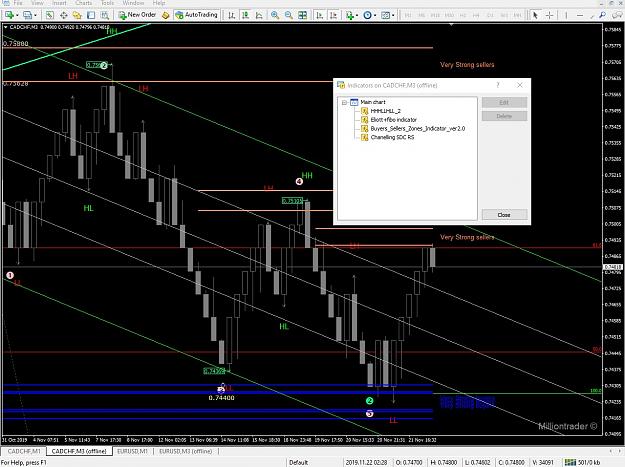Toggle the Terminal panel icon
The width and height of the screenshot is (625, 467).
point(91,15)
